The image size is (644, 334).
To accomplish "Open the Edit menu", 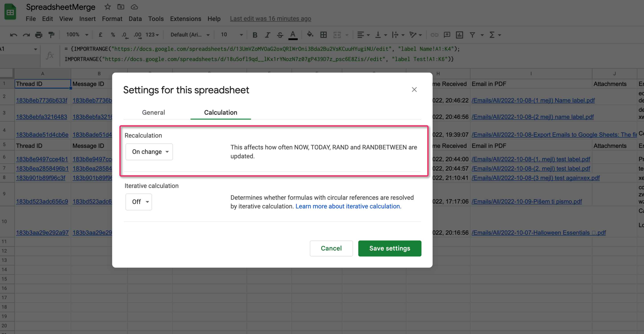I will click(47, 19).
